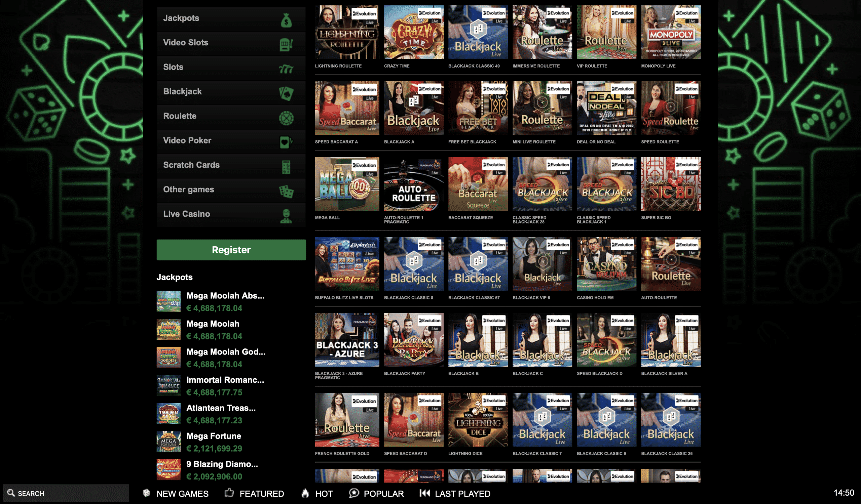Launch the Monopoly Live game
861x504 pixels.
click(670, 32)
